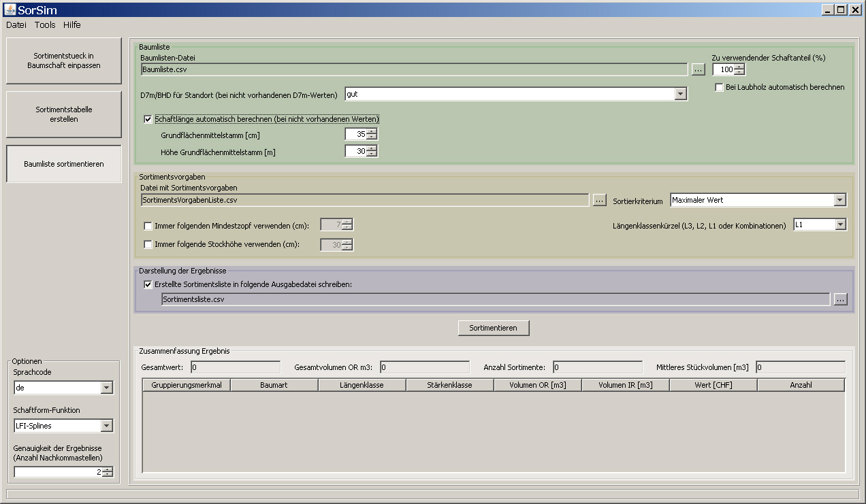The height and width of the screenshot is (504, 866).
Task: Enable Immer folgenden Mindestzopf verwenden
Action: point(148,226)
